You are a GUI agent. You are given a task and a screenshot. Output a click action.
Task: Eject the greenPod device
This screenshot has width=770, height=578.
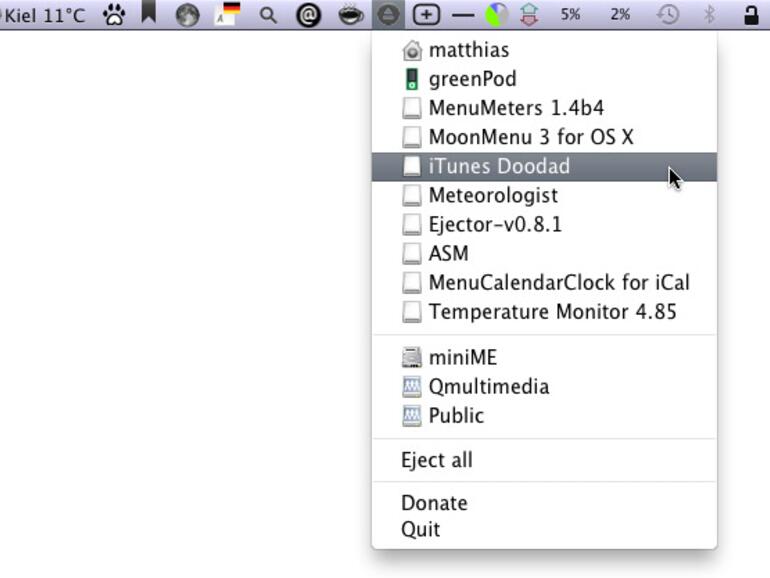[x=472, y=79]
